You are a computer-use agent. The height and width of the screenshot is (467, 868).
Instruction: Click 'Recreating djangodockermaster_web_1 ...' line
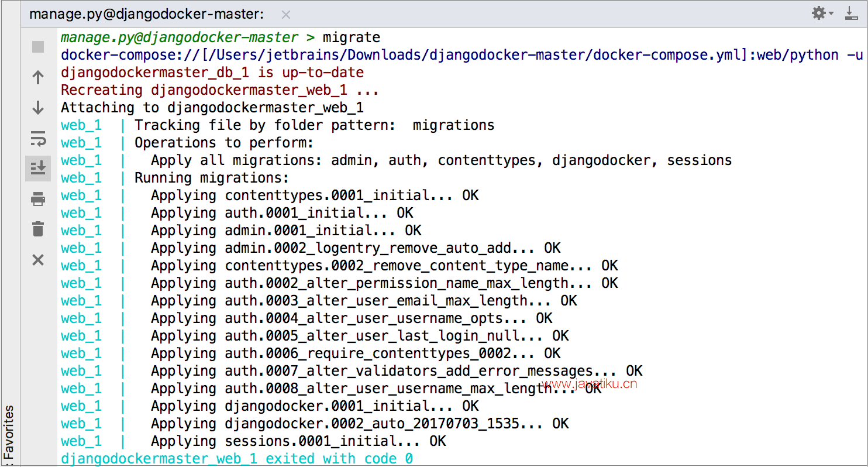pos(220,90)
